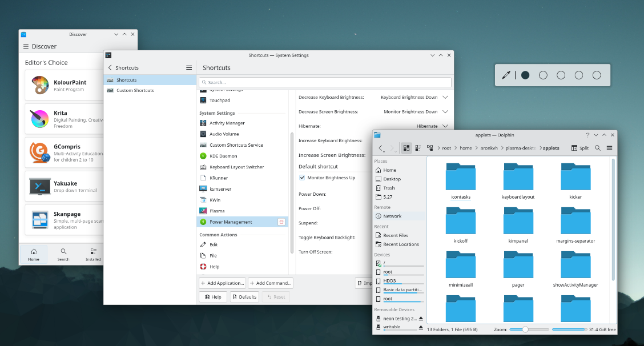Eject the writable removable device
Viewport: 644px width, 346px height.
point(421,327)
